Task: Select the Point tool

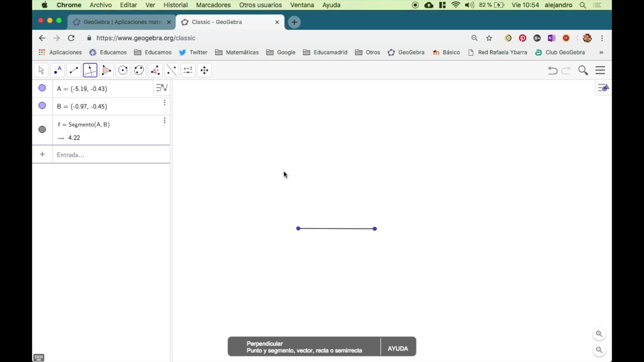Action: (58, 70)
